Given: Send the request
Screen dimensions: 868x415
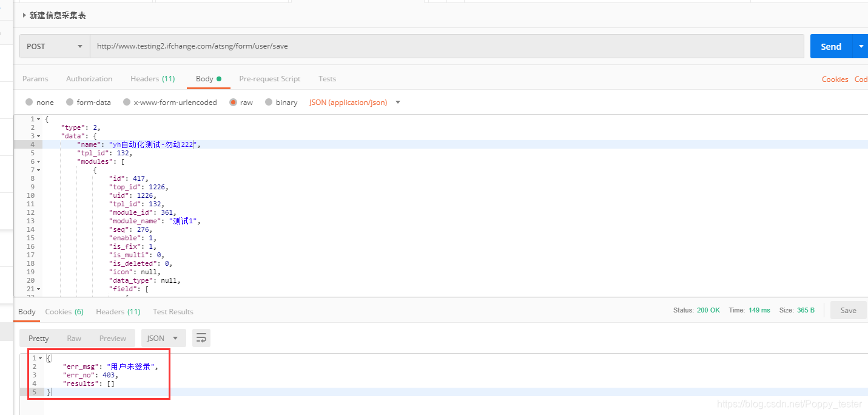Looking at the screenshot, I should (x=831, y=46).
